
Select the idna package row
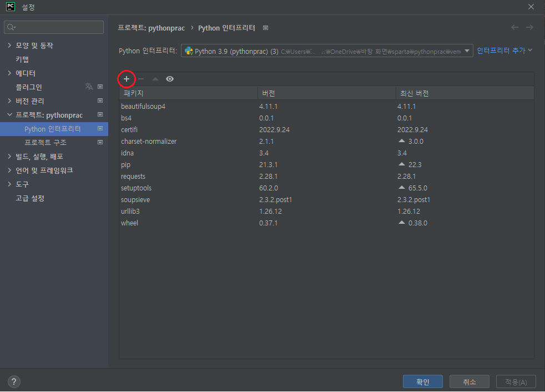click(x=326, y=153)
